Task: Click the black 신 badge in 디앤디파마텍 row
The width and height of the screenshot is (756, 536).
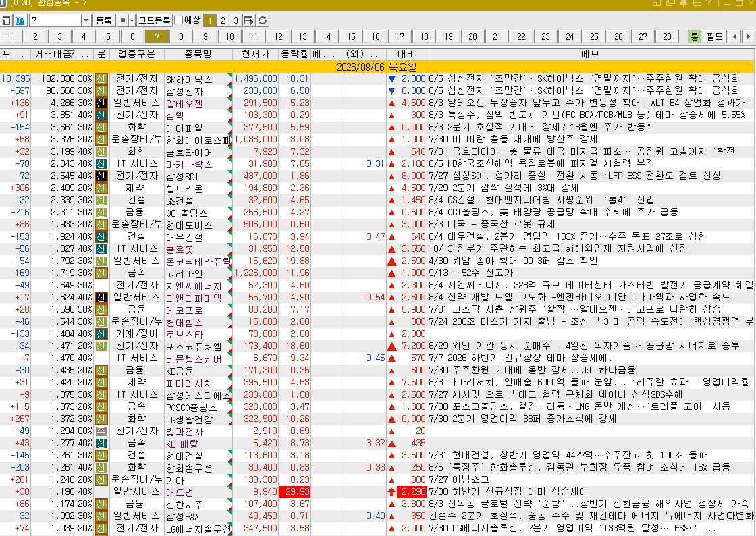Action: pyautogui.click(x=101, y=298)
